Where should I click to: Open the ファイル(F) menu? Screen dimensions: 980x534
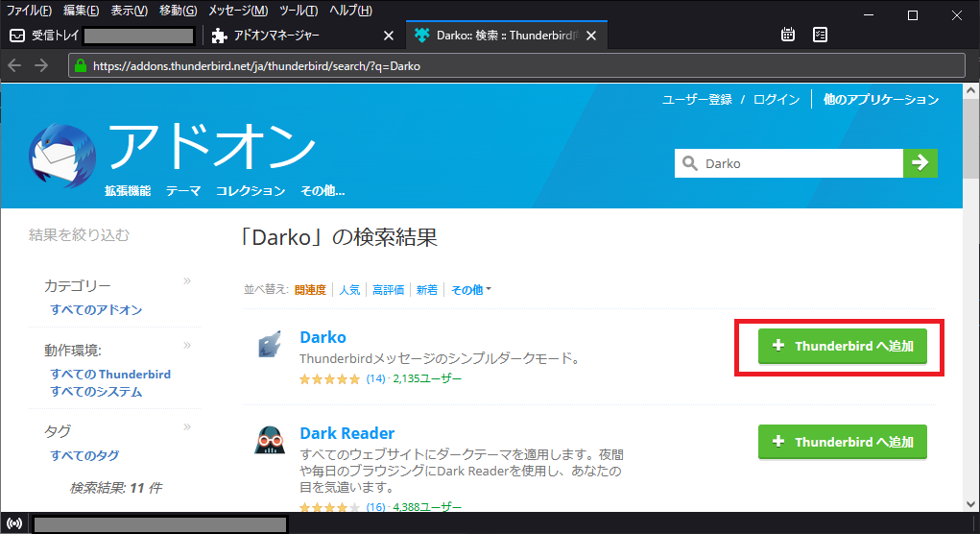click(x=30, y=10)
